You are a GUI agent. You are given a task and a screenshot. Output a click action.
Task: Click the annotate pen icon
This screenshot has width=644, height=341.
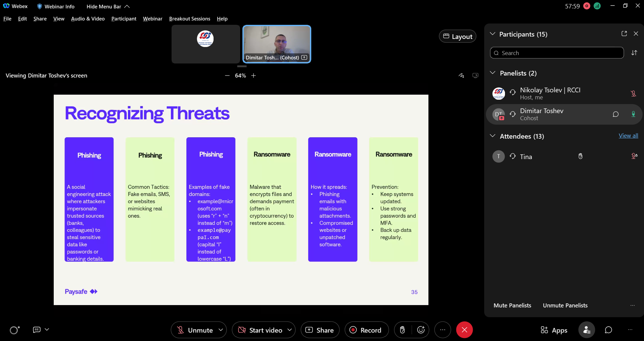(x=461, y=76)
